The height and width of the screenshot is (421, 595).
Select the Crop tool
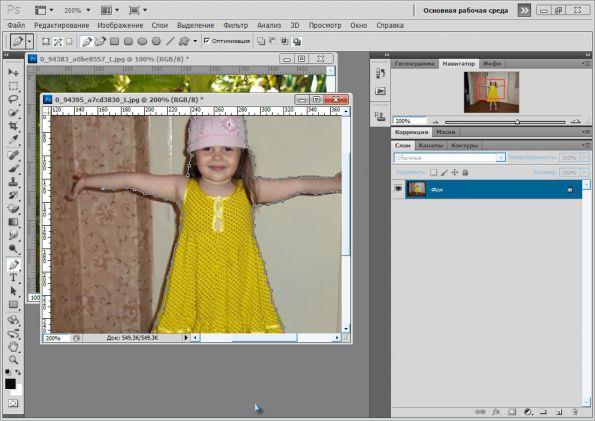tap(13, 126)
